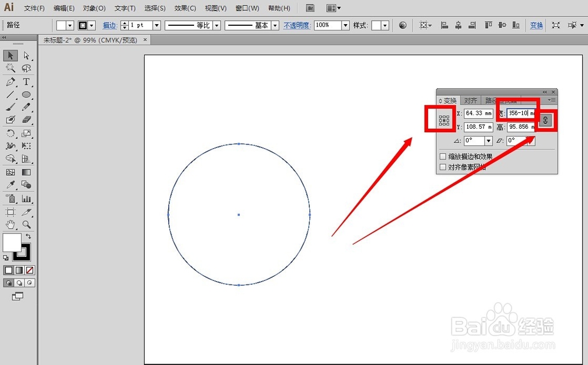The image size is (588, 365).
Task: Open the 基本 brush definition dropdown
Action: (275, 25)
